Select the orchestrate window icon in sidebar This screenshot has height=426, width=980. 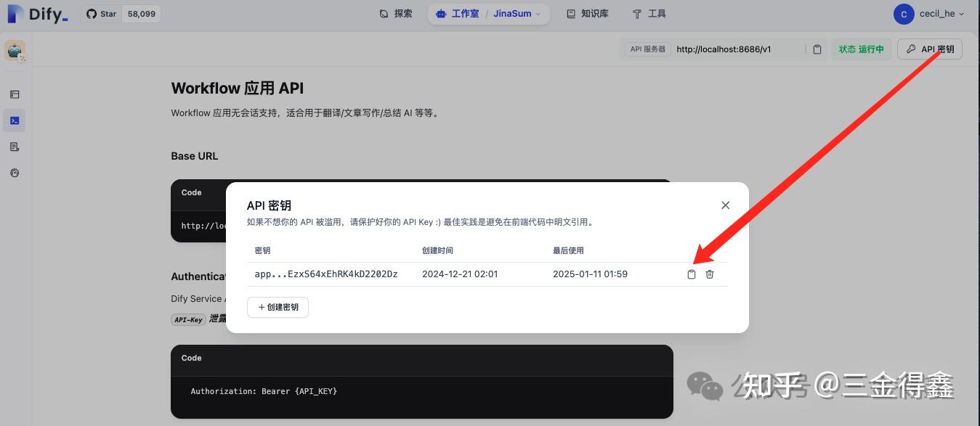click(x=14, y=94)
